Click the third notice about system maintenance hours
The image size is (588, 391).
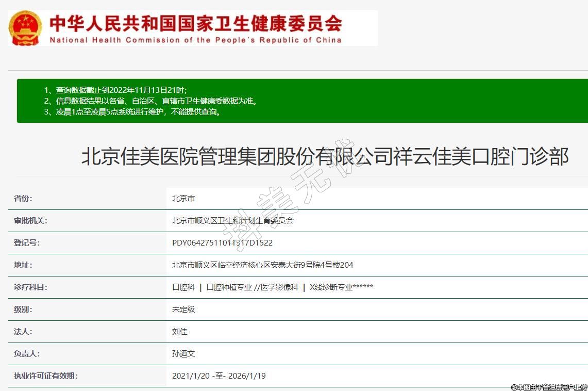[x=133, y=112]
